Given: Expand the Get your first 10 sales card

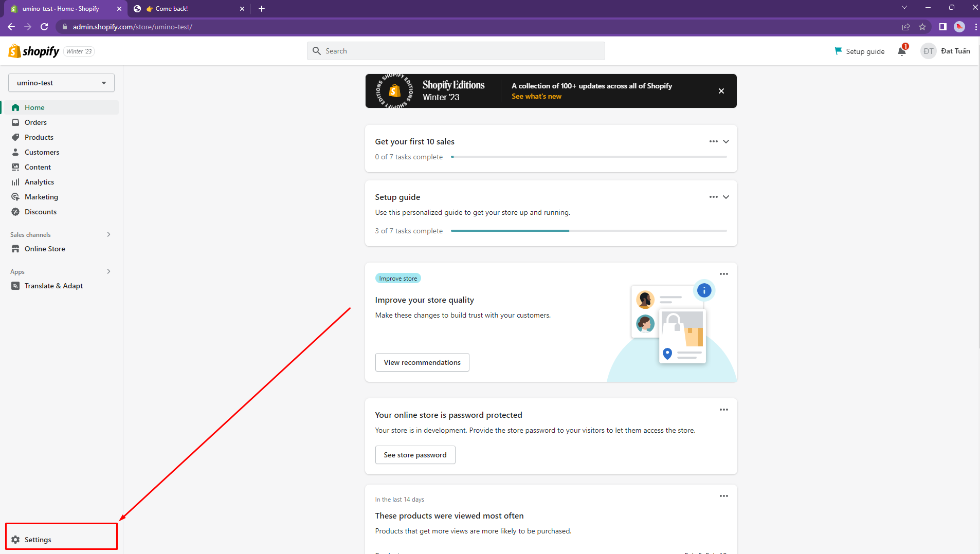Looking at the screenshot, I should [726, 141].
